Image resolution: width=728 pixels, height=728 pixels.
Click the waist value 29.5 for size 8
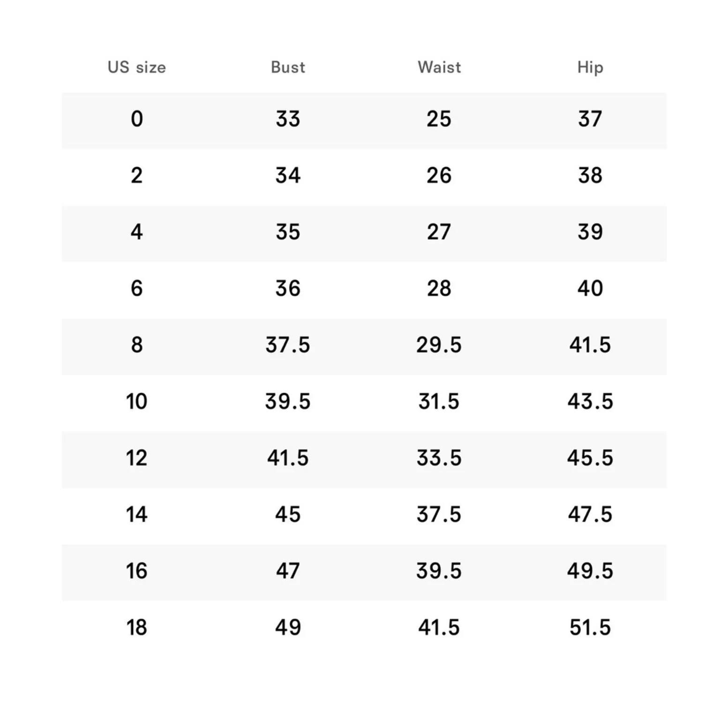(x=439, y=345)
